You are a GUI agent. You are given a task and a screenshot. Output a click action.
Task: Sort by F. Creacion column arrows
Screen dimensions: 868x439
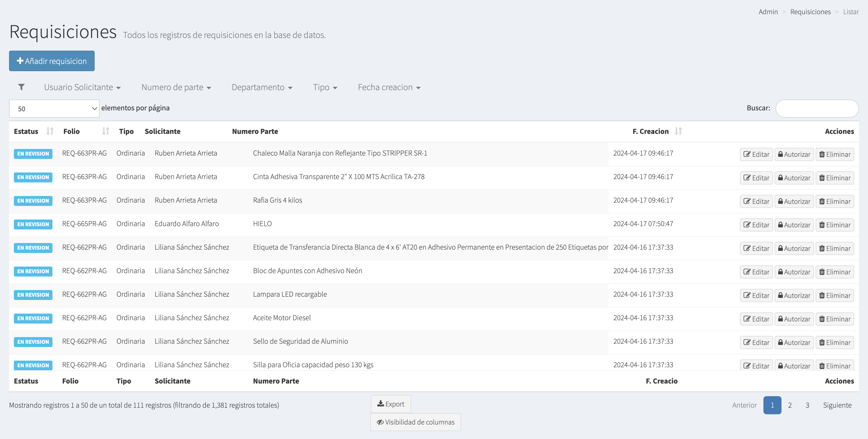click(x=678, y=131)
